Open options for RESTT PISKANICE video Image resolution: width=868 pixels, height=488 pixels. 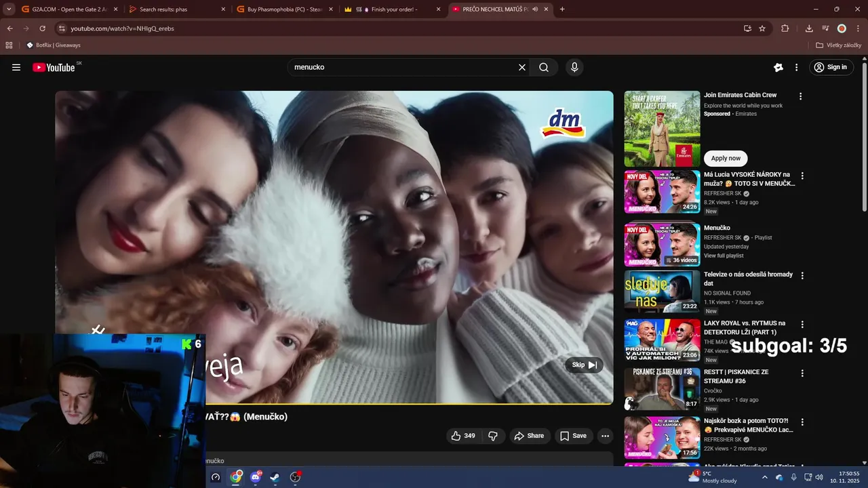(802, 373)
